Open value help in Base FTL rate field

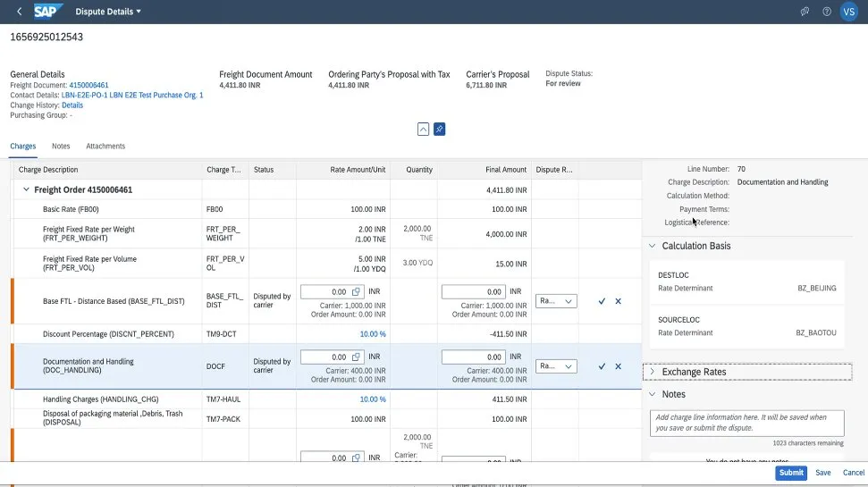pyautogui.click(x=355, y=292)
